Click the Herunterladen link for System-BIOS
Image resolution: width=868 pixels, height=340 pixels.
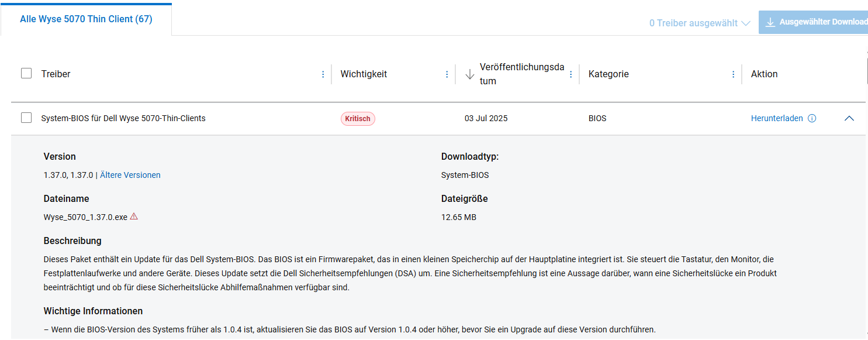(x=777, y=118)
